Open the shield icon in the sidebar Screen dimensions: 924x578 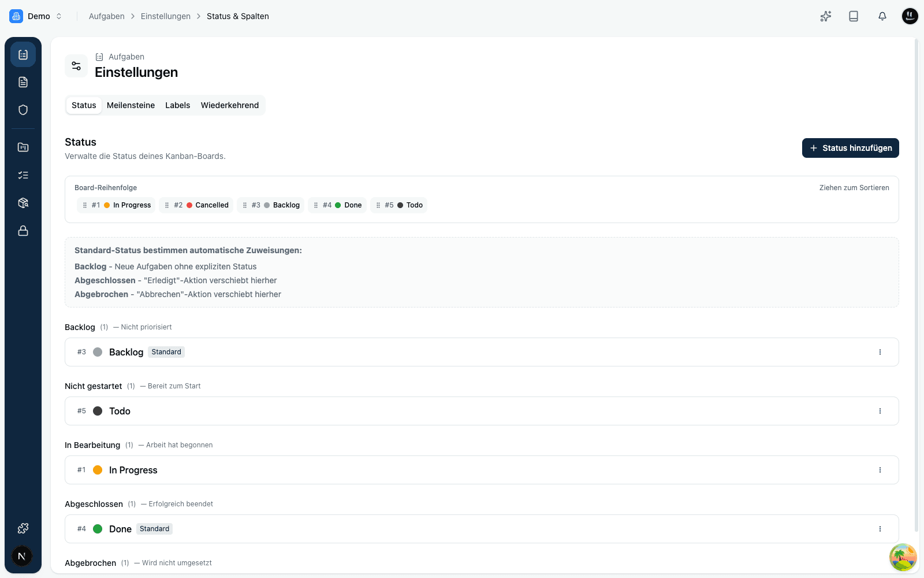coord(23,110)
